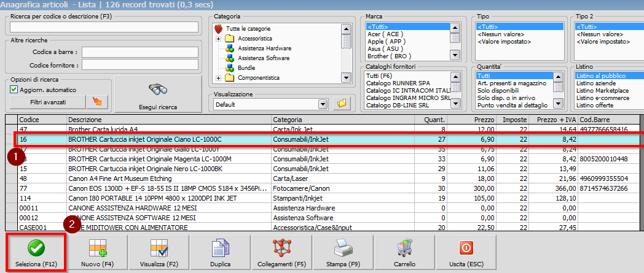Image resolution: width=644 pixels, height=273 pixels.
Task: Open Collegamenti (F5) links
Action: 281,253
